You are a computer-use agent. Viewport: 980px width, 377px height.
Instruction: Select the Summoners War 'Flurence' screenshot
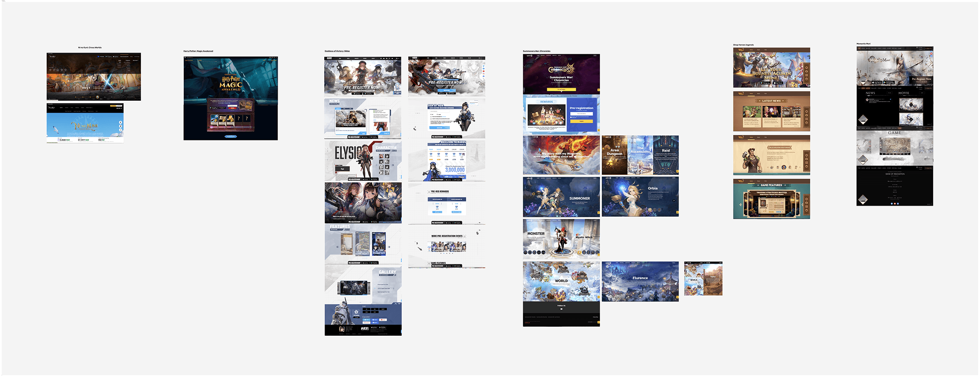[x=640, y=282]
